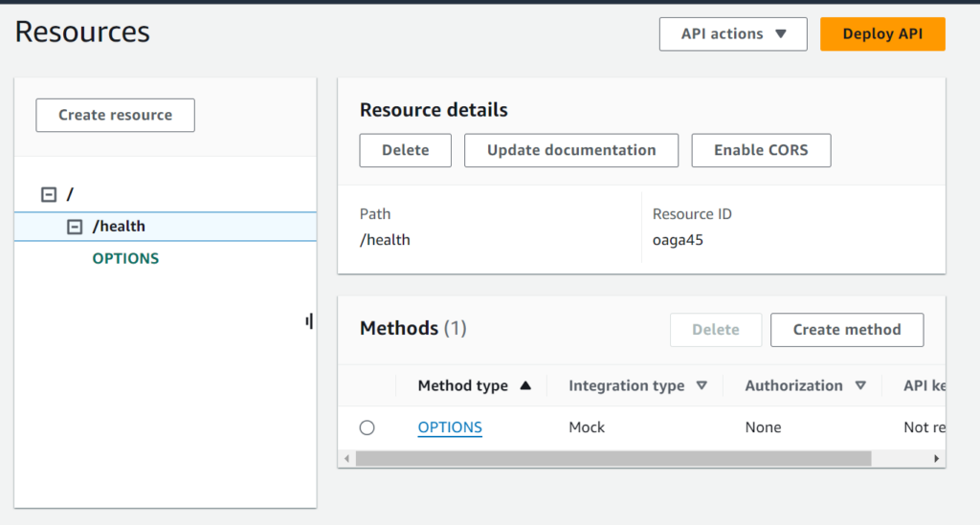Sort methods by Method type arrow
The image size is (980, 525).
(524, 386)
